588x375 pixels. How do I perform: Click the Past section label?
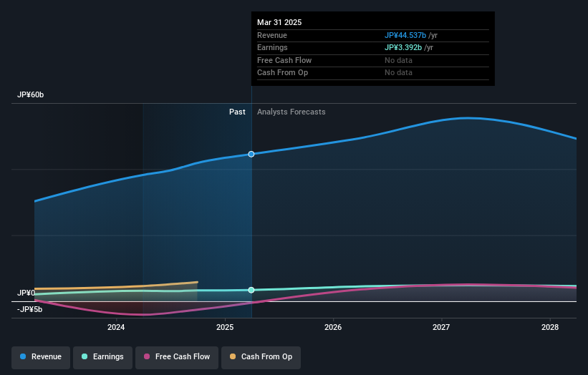[x=237, y=112]
